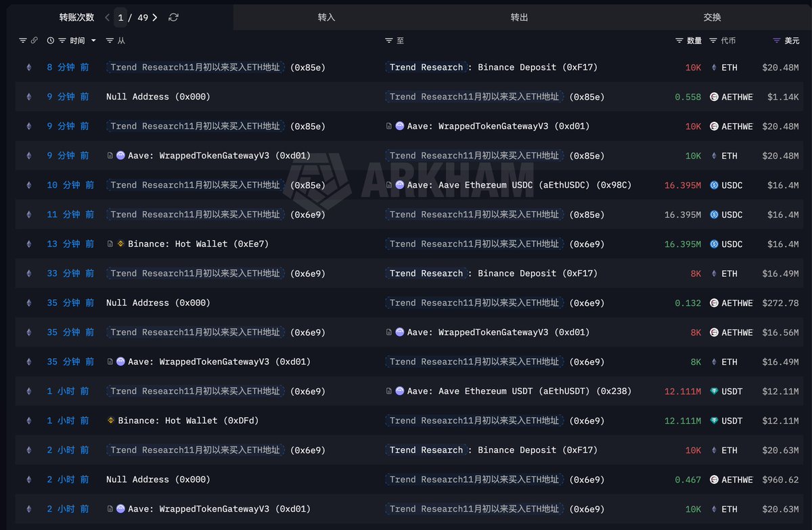Click Ethereum chain icon in 10 分钟 row
This screenshot has width=812, height=530.
pyautogui.click(x=28, y=185)
